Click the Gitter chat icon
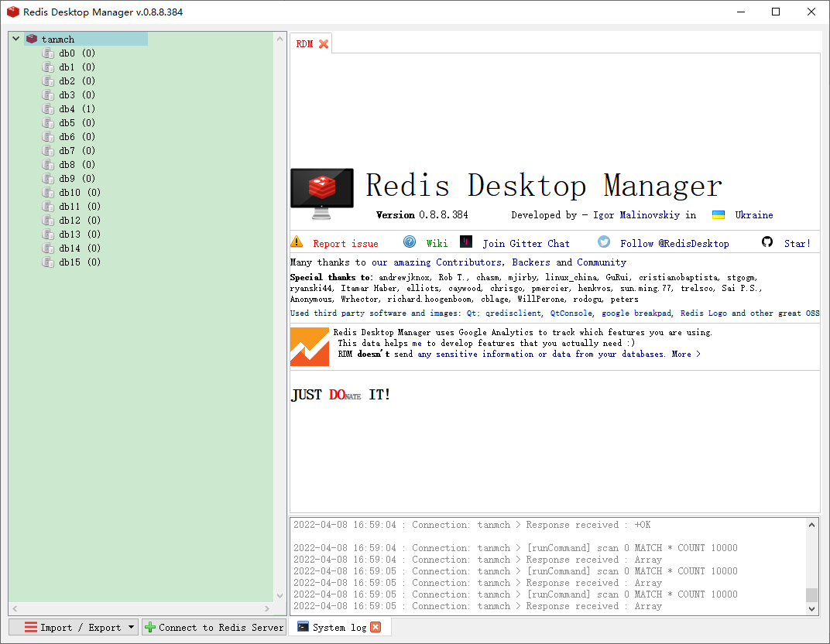The image size is (830, 644). point(465,241)
